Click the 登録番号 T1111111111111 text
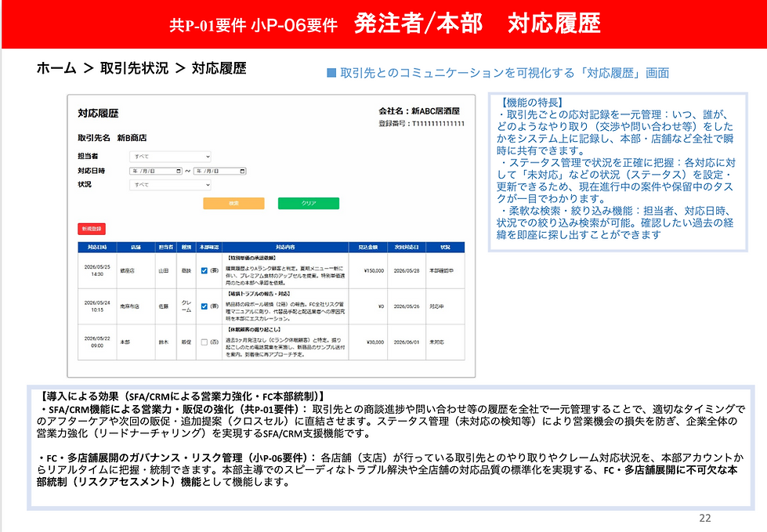Viewport: 767px width, 532px height. pos(421,124)
